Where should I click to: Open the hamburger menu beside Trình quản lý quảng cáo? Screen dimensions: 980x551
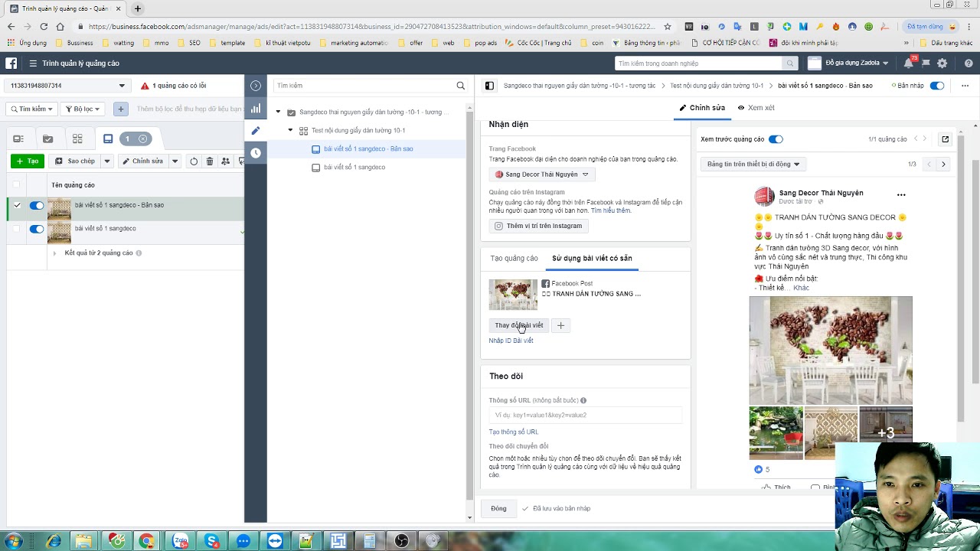[x=33, y=64]
